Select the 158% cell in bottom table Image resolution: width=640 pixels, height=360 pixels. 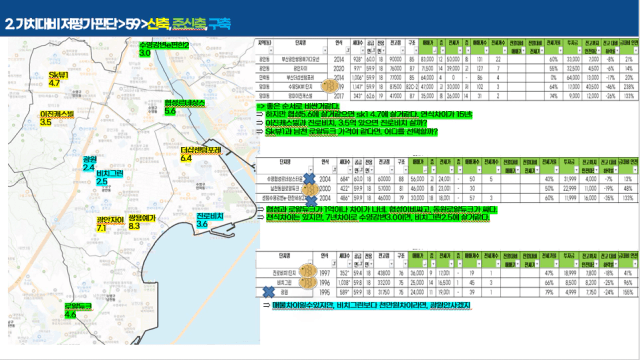click(x=628, y=292)
